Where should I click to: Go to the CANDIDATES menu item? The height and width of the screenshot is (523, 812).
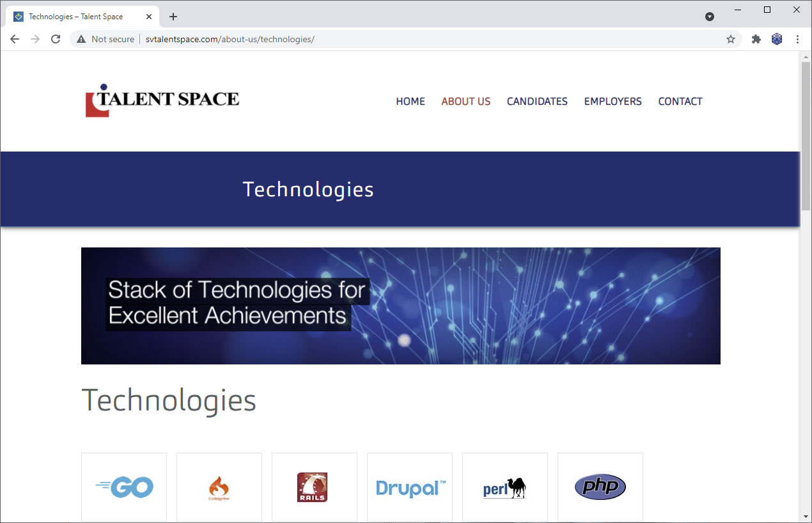[537, 101]
